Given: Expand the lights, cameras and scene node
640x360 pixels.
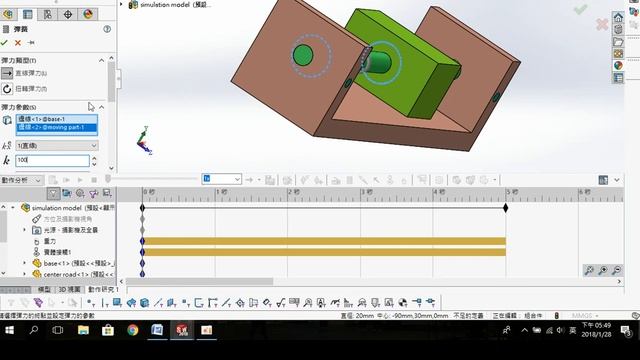Looking at the screenshot, I should (24, 230).
